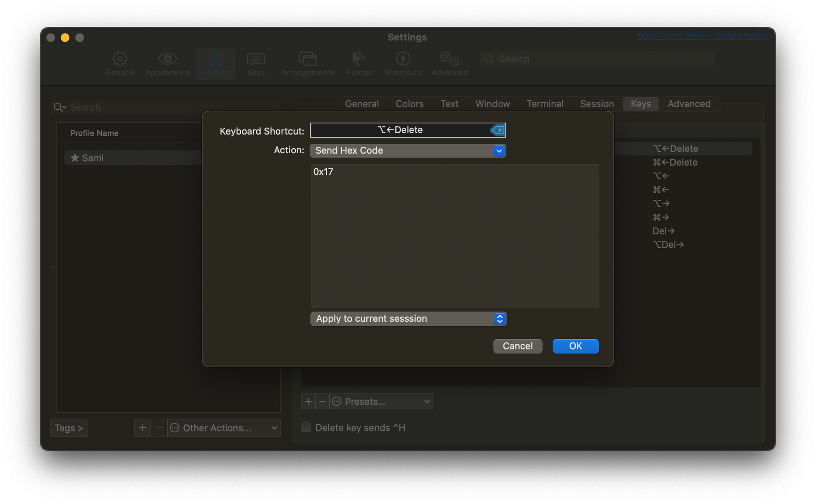Viewport: 816px width, 504px height.
Task: Expand Other Actions dropdown
Action: (224, 428)
